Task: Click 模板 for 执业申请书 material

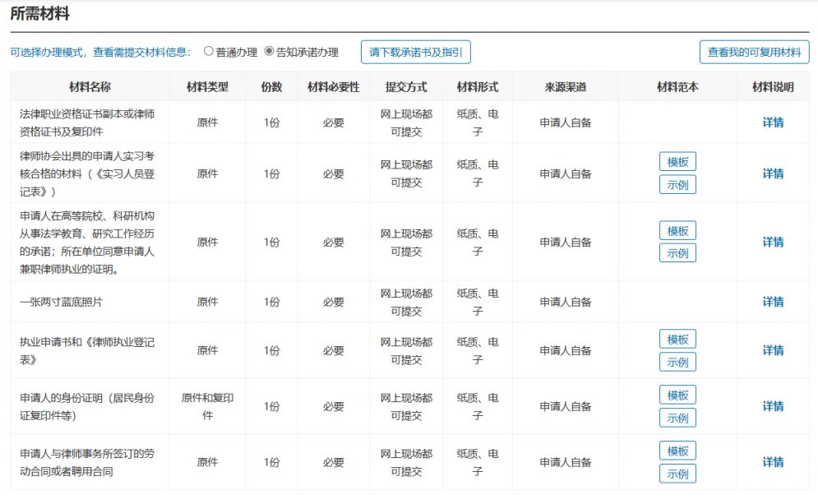Action: (677, 339)
